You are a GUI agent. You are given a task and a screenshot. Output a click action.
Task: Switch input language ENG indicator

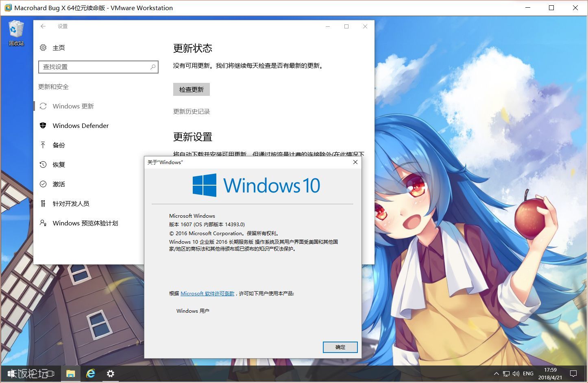pos(528,374)
